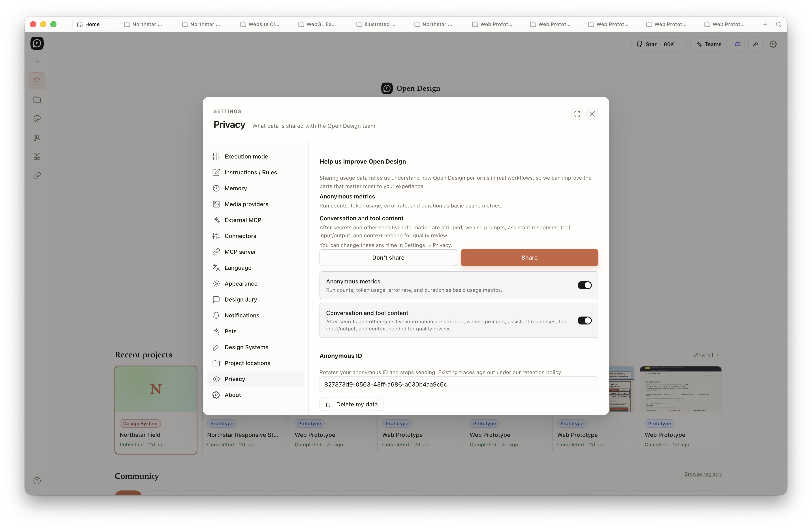This screenshot has height=528, width=812.
Task: Open Project locations settings
Action: (x=256, y=363)
